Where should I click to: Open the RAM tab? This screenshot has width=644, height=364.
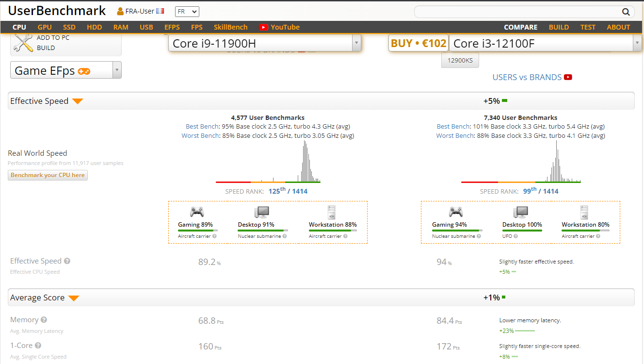[x=121, y=27]
